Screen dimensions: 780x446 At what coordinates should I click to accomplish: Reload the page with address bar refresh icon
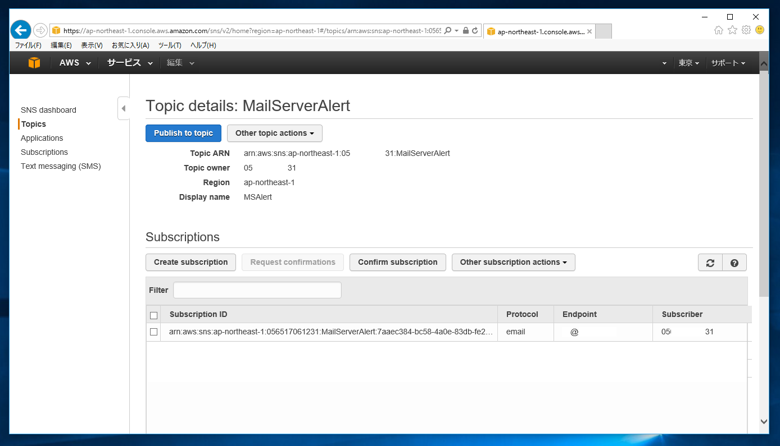[x=475, y=30]
